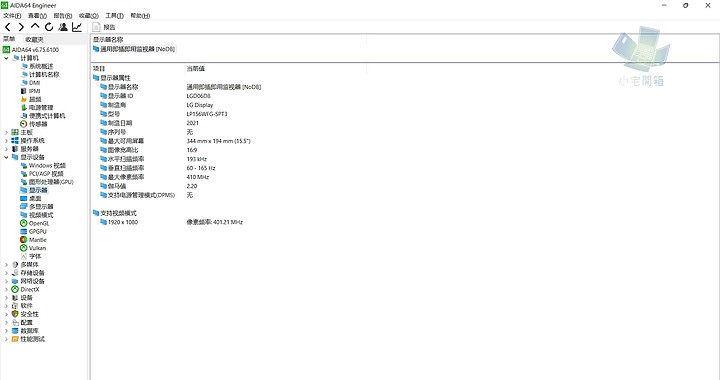Collapse the 计算机 tree node

click(6, 58)
